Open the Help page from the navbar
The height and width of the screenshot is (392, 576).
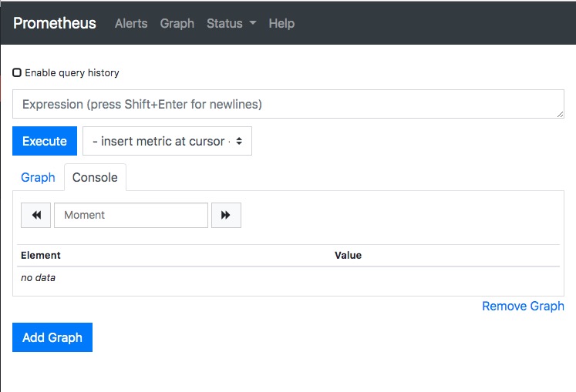(281, 23)
